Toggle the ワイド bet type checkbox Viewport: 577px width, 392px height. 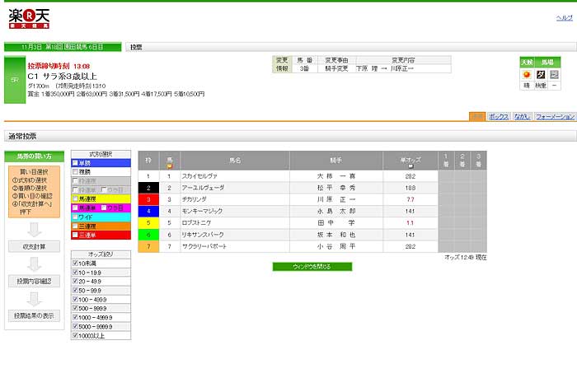[75, 217]
